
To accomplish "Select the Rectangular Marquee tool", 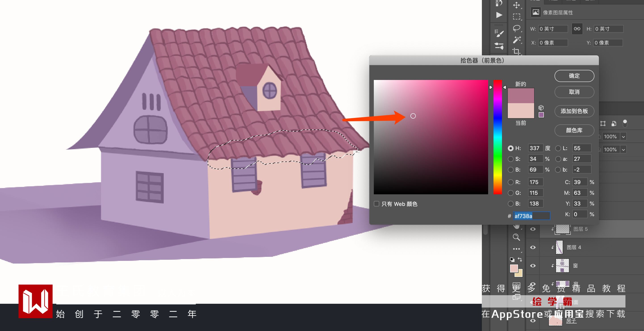I will (x=516, y=17).
